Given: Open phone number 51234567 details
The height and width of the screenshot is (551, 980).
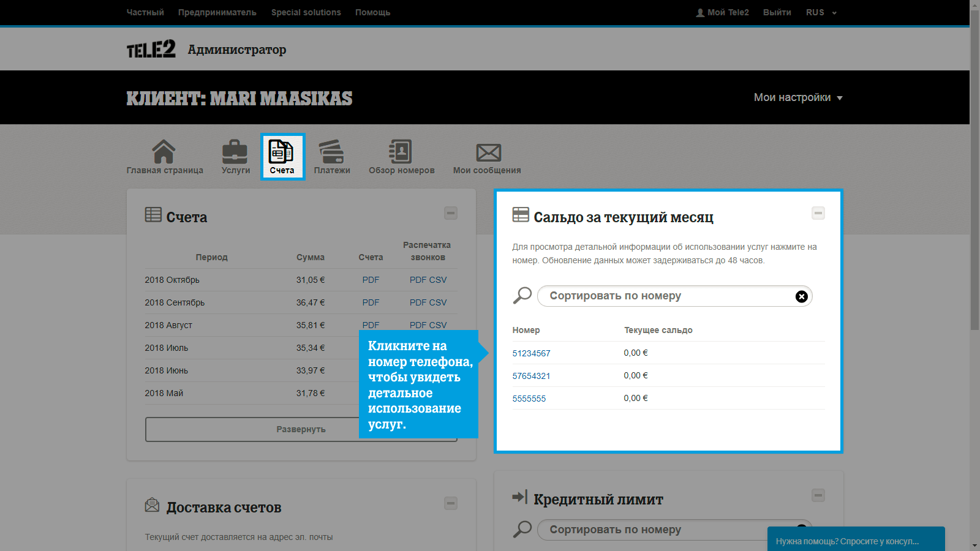Looking at the screenshot, I should tap(531, 353).
